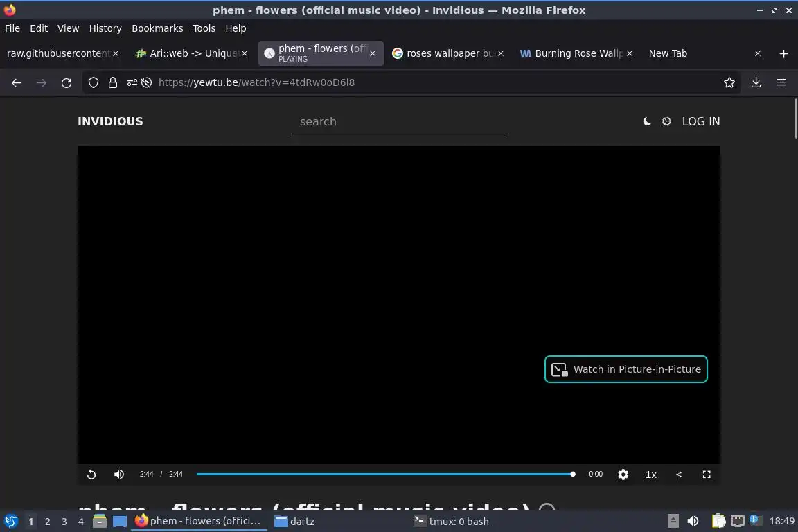Image resolution: width=798 pixels, height=532 pixels.
Task: Open the Firefox hamburger menu
Action: [x=781, y=82]
